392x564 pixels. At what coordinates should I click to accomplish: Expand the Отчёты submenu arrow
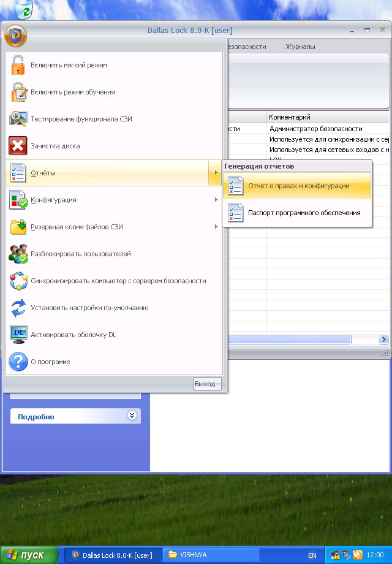click(x=216, y=173)
